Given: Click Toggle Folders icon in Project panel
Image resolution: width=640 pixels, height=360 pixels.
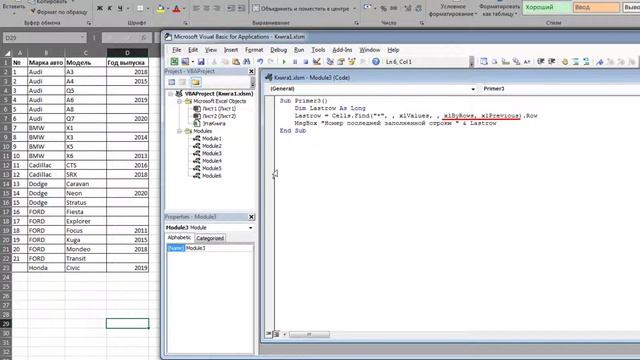Looking at the screenshot, I should click(x=196, y=82).
